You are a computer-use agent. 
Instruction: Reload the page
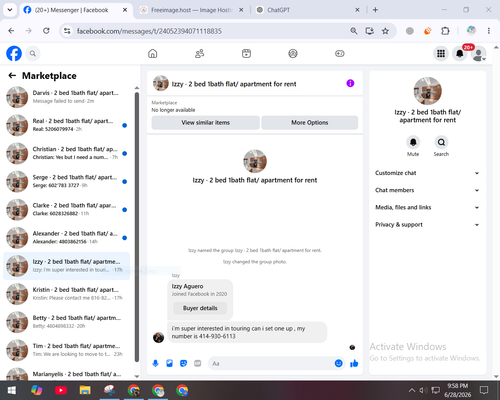46,31
